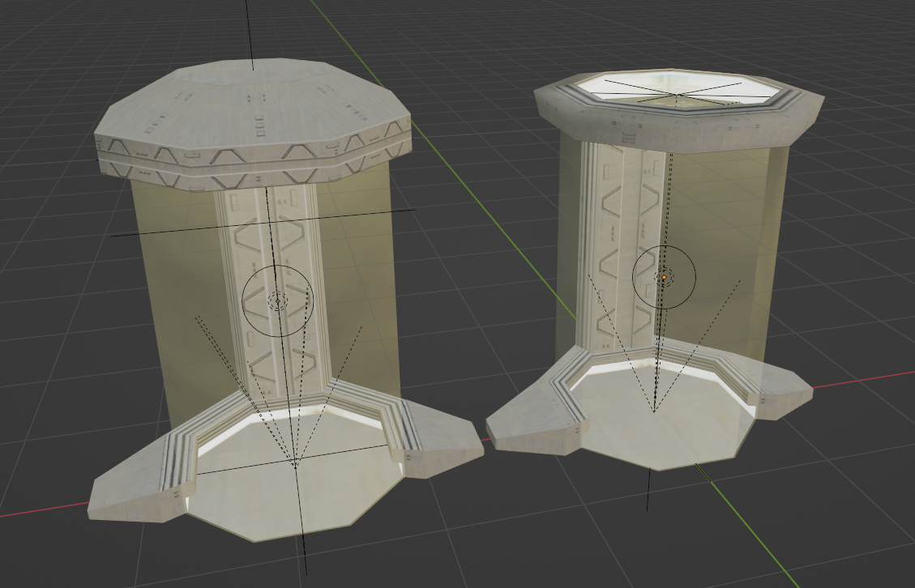Select the left pedestal model's octagonal top cap
The image size is (915, 588).
[x=253, y=124]
